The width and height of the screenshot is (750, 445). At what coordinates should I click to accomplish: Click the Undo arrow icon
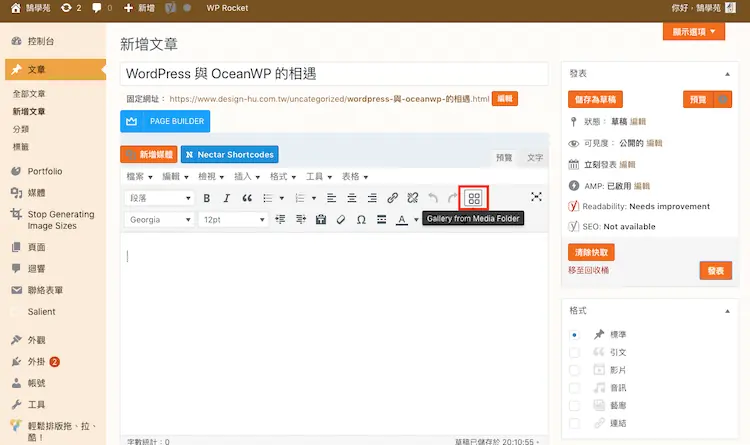click(x=433, y=198)
